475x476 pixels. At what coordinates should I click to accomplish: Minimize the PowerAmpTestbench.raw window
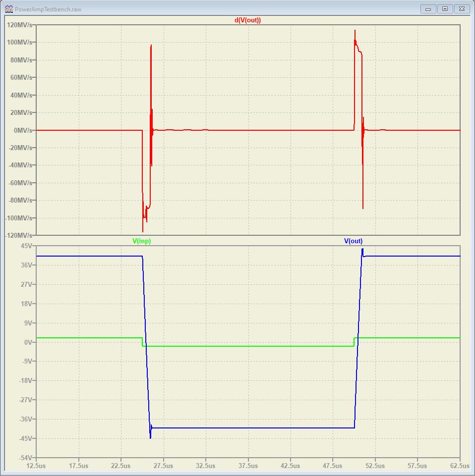coord(428,9)
